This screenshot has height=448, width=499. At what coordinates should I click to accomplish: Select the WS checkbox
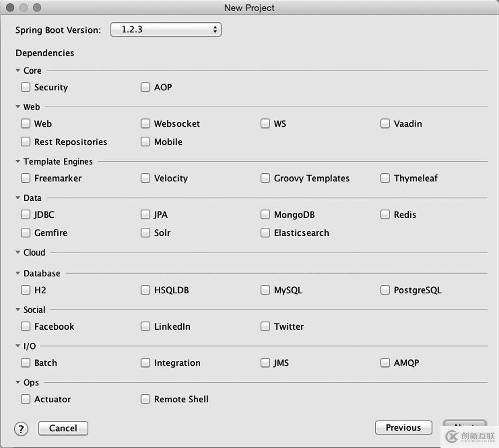(x=265, y=124)
